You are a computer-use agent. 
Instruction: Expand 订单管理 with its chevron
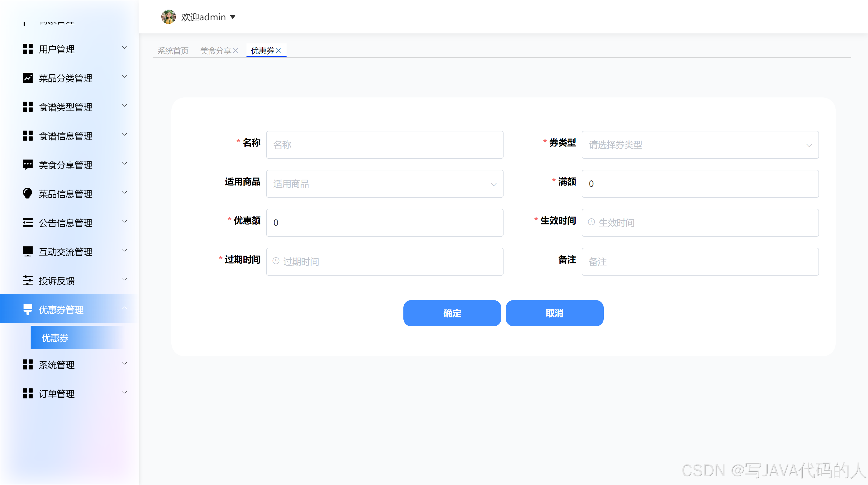[x=125, y=392]
